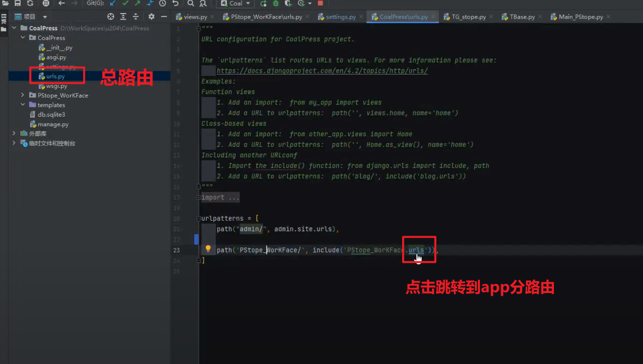Image resolution: width=643 pixels, height=364 pixels.
Task: Click Run with Coverage shield icon
Action: coord(288,3)
